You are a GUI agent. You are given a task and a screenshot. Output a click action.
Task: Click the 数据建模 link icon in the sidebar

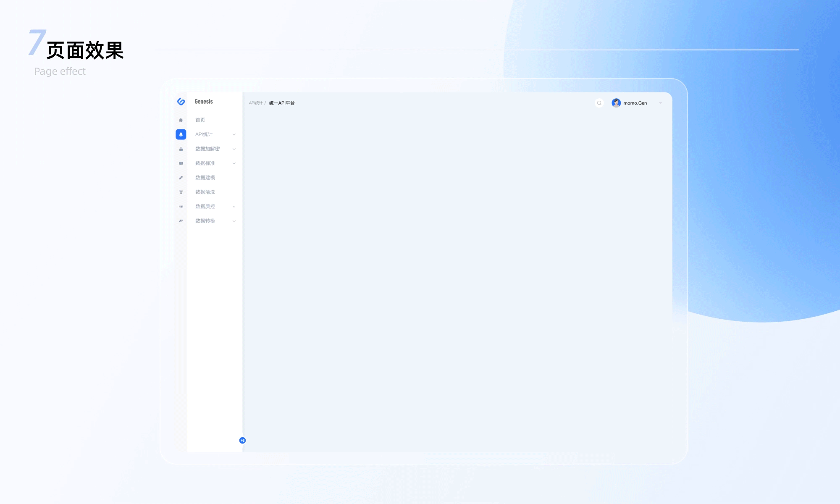181,178
